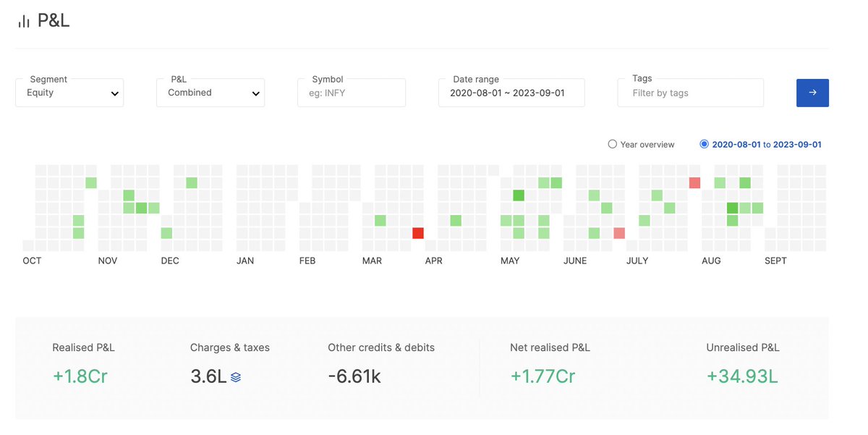This screenshot has height=435, width=868.
Task: Click the APR month label
Action: [x=434, y=261]
